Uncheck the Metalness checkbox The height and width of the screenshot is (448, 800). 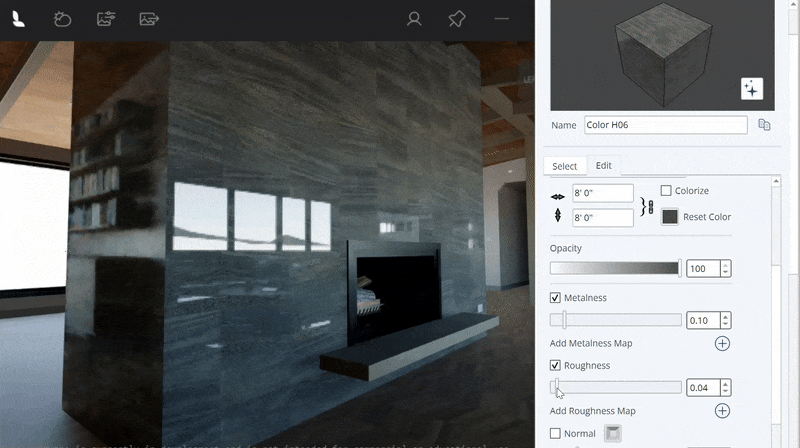coord(556,298)
